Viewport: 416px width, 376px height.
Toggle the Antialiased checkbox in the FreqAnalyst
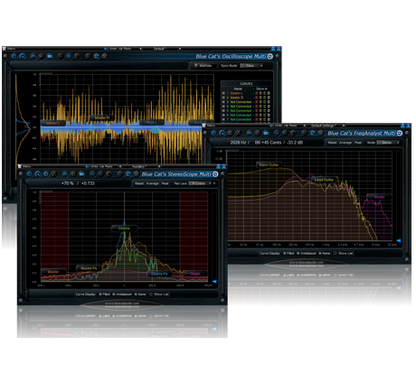[298, 253]
